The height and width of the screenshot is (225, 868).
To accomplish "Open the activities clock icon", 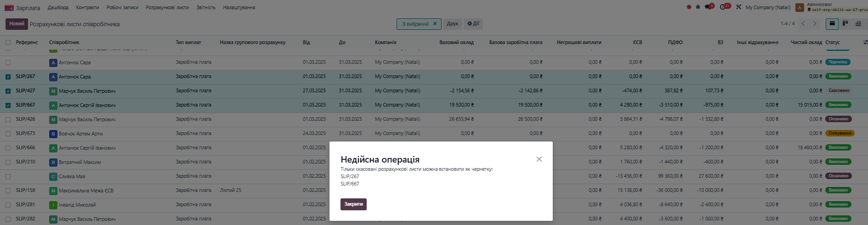I will tap(723, 7).
